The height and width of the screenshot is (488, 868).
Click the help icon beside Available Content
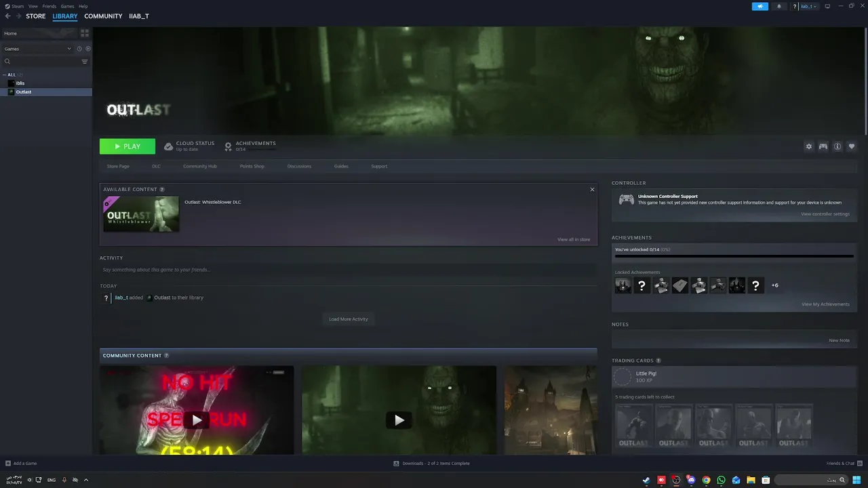(162, 189)
